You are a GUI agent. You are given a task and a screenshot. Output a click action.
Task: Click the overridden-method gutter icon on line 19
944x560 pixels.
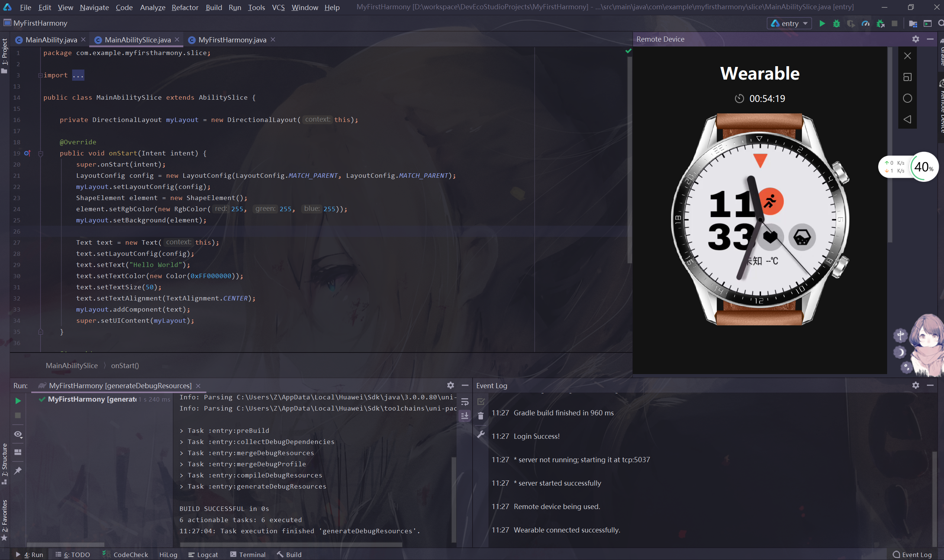[28, 153]
